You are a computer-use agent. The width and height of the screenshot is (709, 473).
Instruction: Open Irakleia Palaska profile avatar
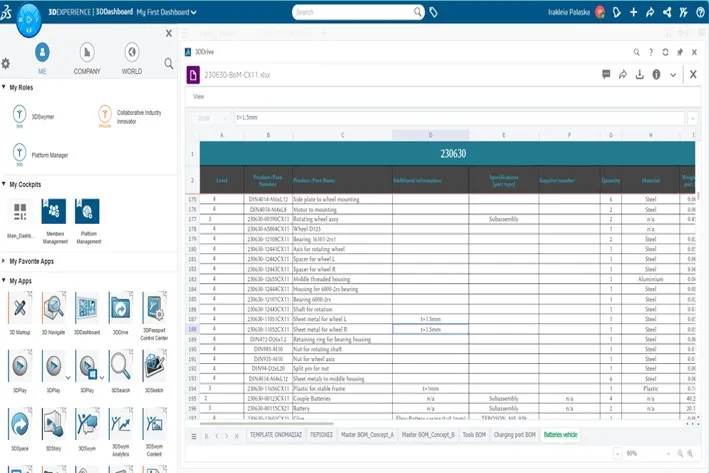pyautogui.click(x=600, y=12)
